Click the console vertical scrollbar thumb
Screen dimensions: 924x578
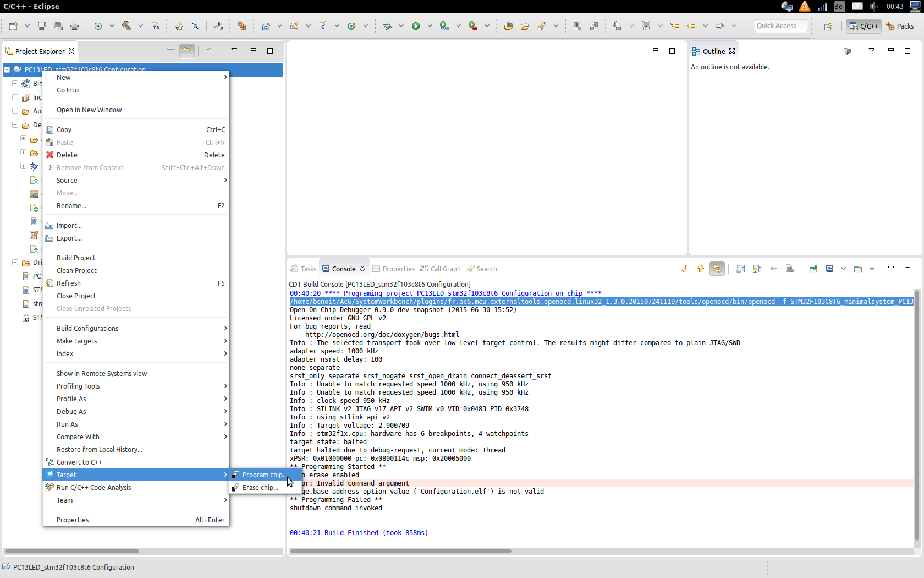tap(917, 416)
